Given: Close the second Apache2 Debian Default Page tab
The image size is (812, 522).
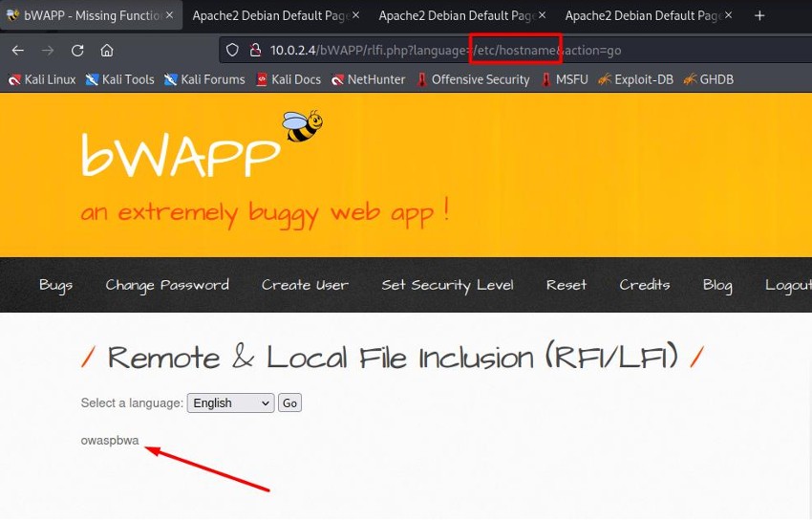Looking at the screenshot, I should click(542, 15).
